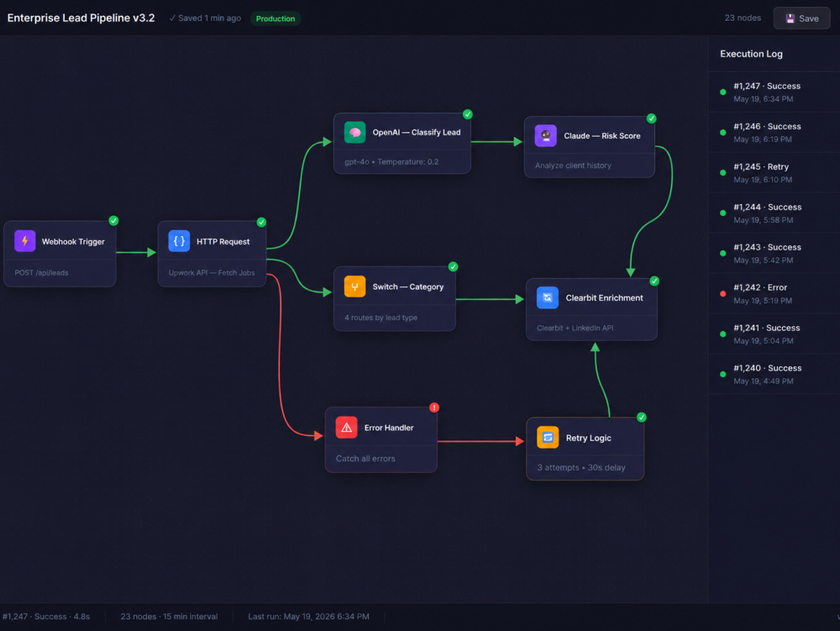This screenshot has width=840, height=631.
Task: Select the Retry Logic node title
Action: point(588,438)
